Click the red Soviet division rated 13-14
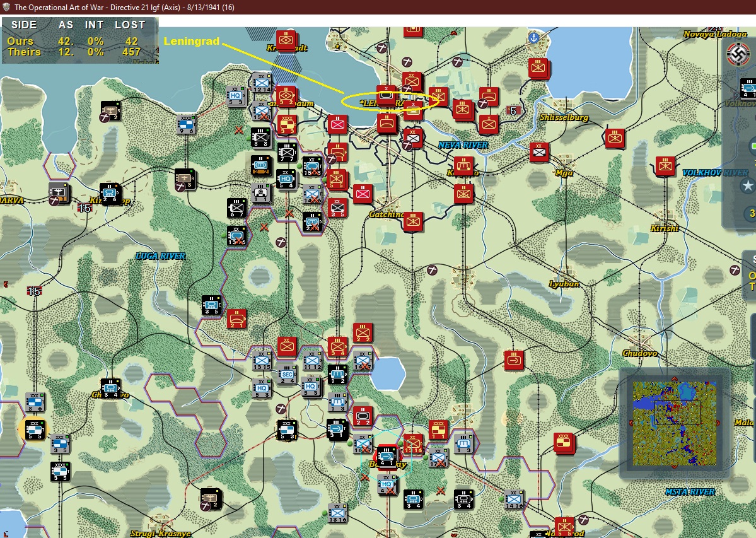756x538 pixels. (x=413, y=444)
